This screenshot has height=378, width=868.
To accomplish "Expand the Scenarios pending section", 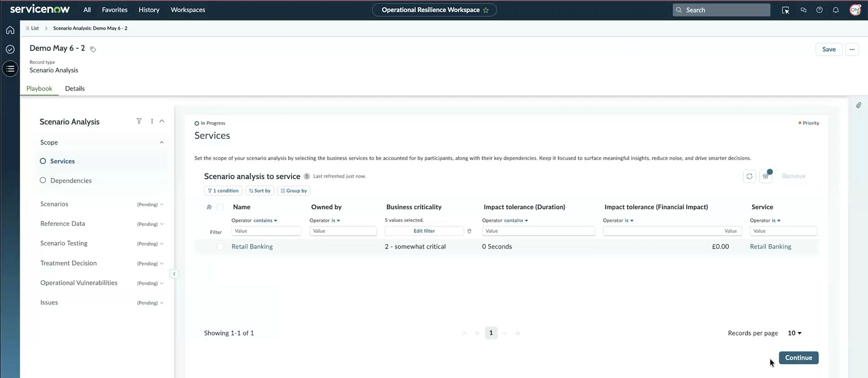I will (x=162, y=204).
